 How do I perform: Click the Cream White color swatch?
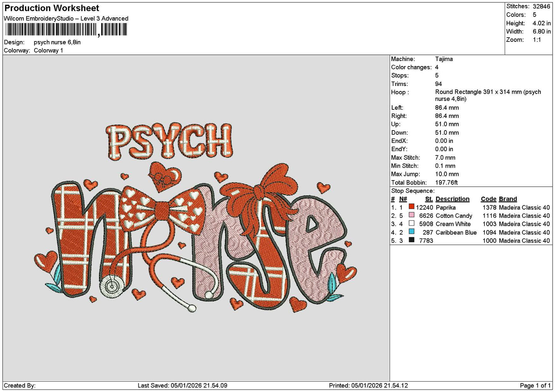(411, 223)
